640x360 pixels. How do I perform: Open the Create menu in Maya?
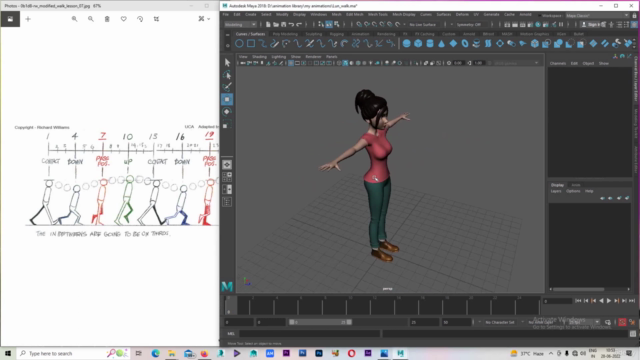coord(251,14)
